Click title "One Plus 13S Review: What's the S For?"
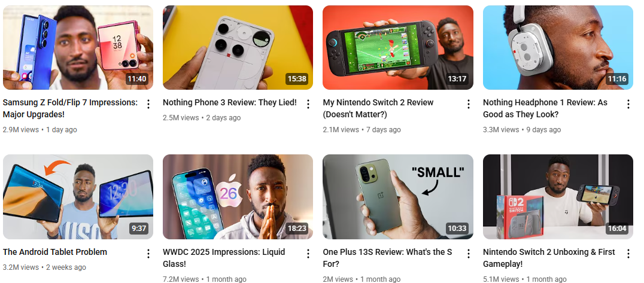The height and width of the screenshot is (283, 644). click(387, 257)
